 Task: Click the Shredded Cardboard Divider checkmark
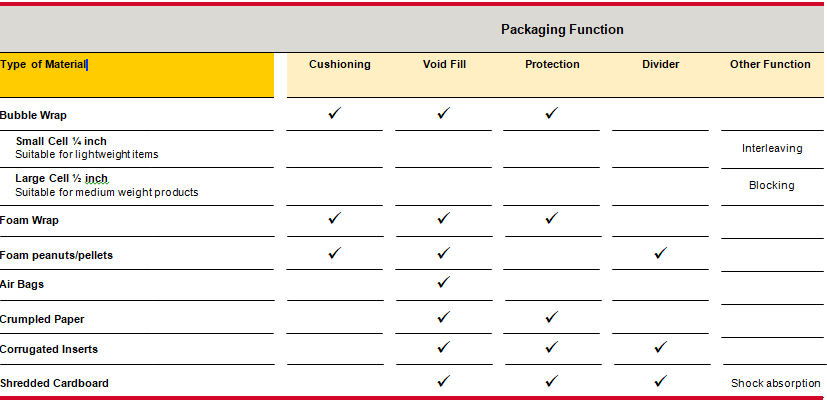pos(660,380)
